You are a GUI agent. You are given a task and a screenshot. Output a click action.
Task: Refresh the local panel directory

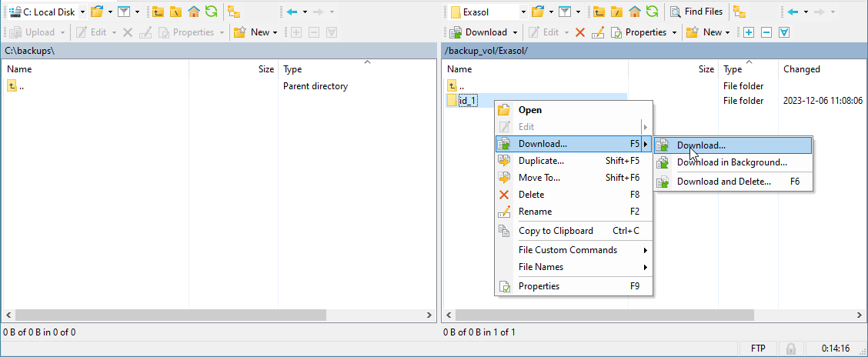[x=211, y=12]
